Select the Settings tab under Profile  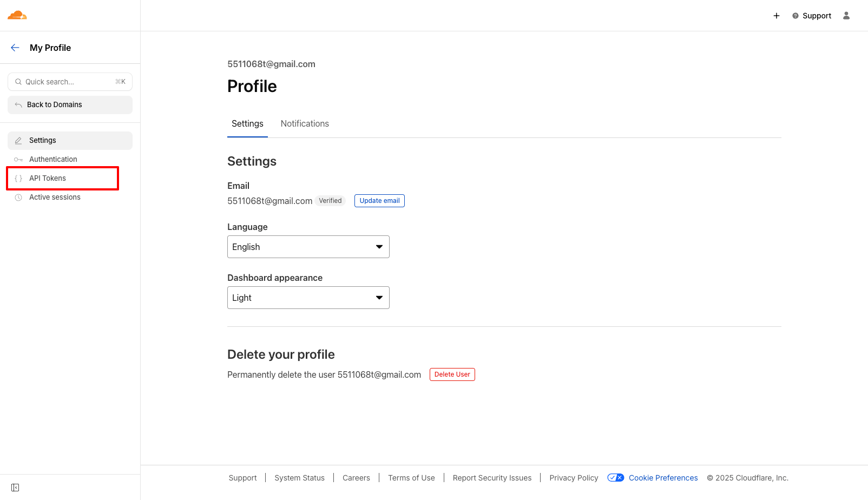pyautogui.click(x=247, y=124)
